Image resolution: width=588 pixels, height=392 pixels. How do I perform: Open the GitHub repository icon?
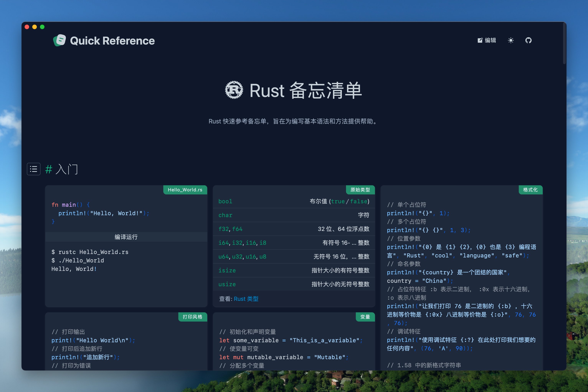[528, 40]
